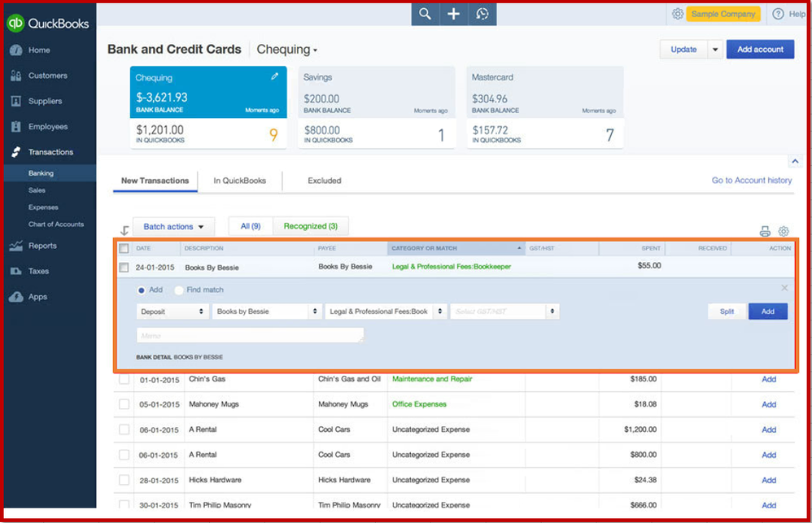This screenshot has width=812, height=523.
Task: Open the search magnifier in top bar
Action: (426, 14)
